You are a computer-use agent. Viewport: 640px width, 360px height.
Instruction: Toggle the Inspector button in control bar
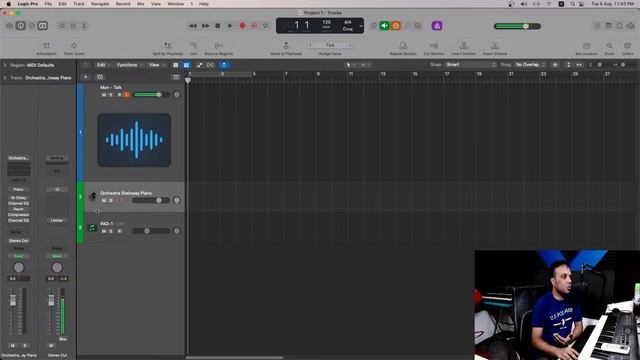21,26
